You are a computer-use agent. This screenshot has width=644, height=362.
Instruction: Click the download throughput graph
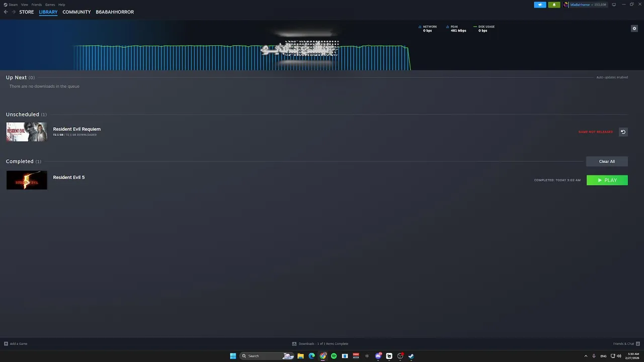click(x=242, y=57)
